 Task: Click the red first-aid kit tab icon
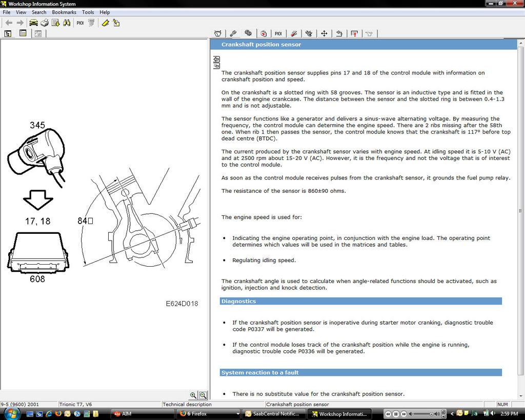[x=264, y=33]
